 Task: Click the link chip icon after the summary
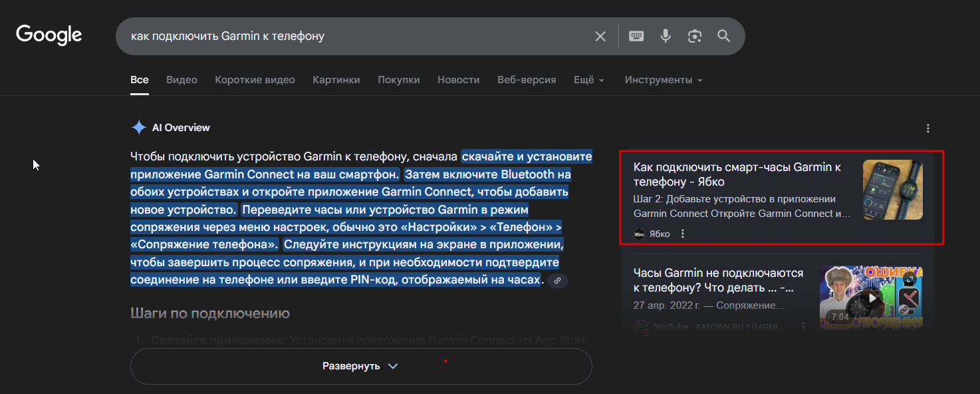click(x=557, y=280)
